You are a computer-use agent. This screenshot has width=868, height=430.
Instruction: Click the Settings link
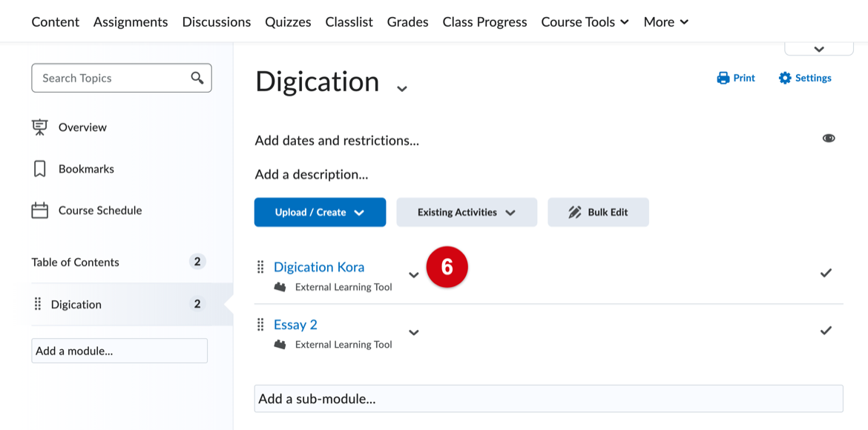pos(805,78)
